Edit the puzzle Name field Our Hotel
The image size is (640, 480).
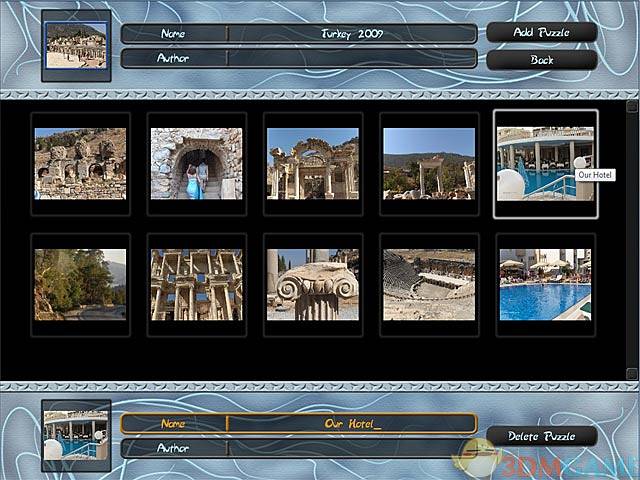tap(351, 423)
